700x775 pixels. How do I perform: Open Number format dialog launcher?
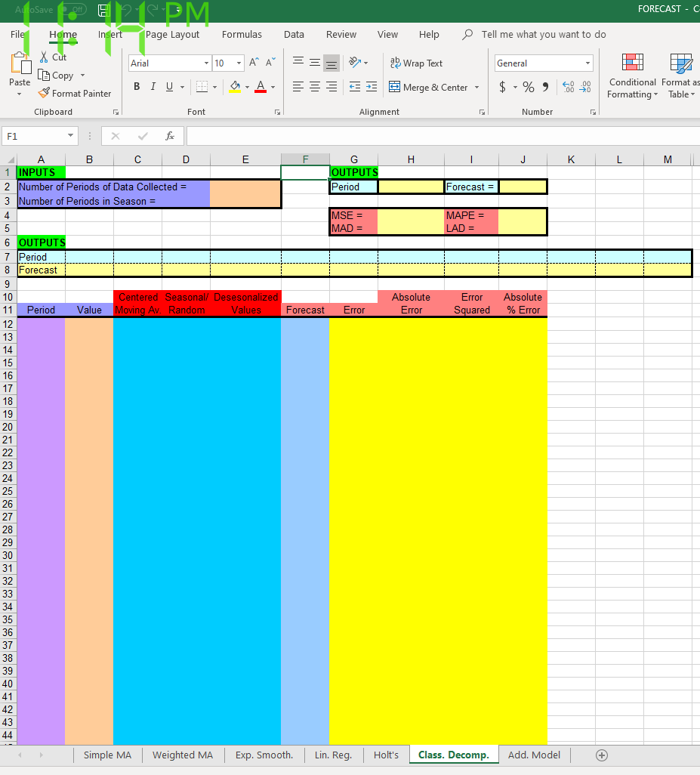593,113
